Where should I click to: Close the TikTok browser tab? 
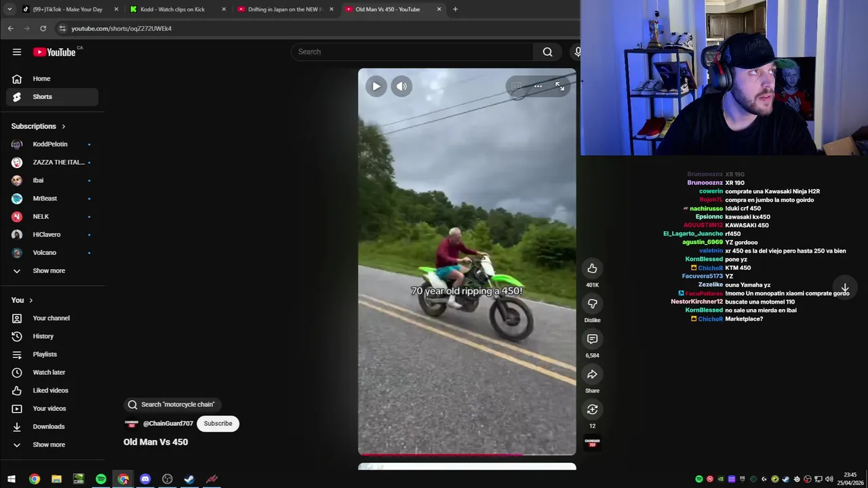point(117,9)
